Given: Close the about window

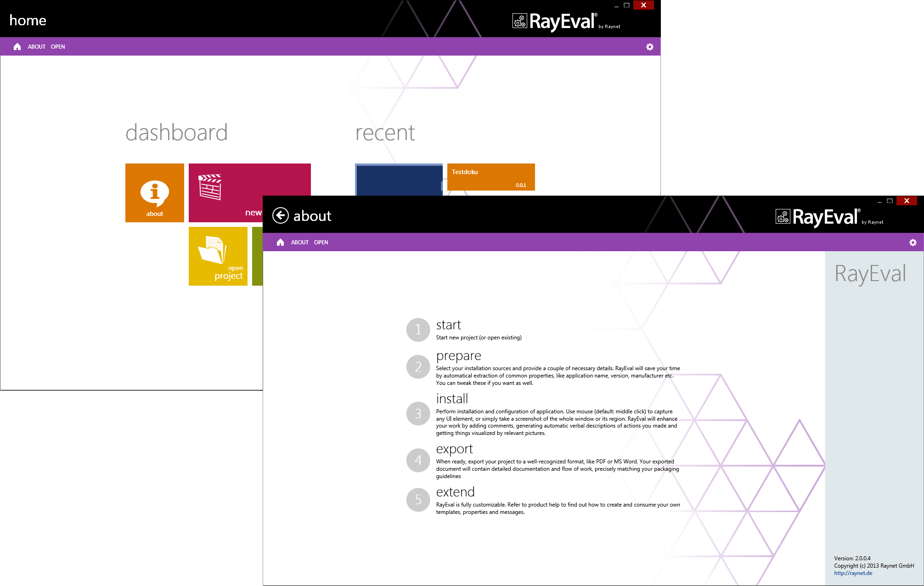Looking at the screenshot, I should click(907, 201).
